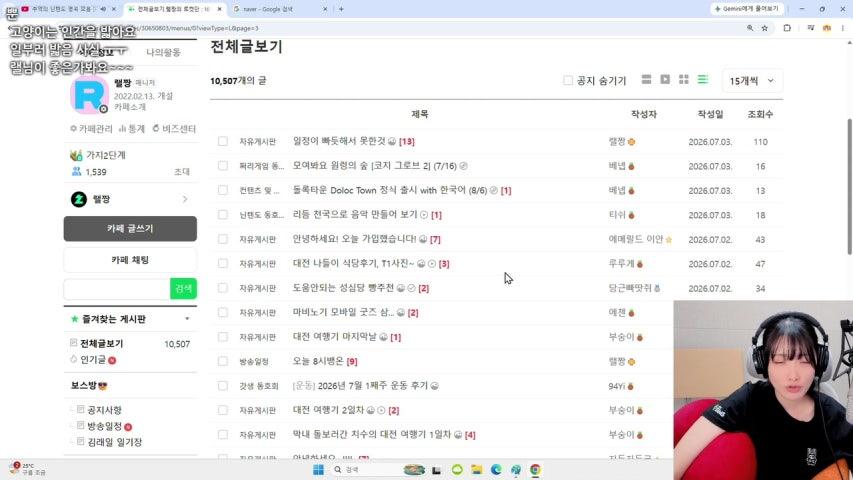Open the 인기글 board in the sidebar
Viewport: 853px width, 480px height.
click(x=93, y=360)
